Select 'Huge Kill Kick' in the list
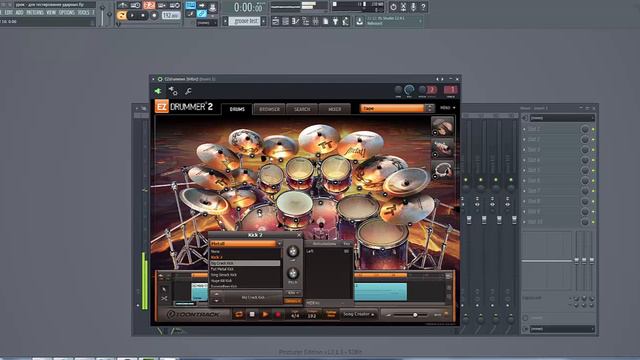The image size is (640, 360). pyautogui.click(x=245, y=281)
